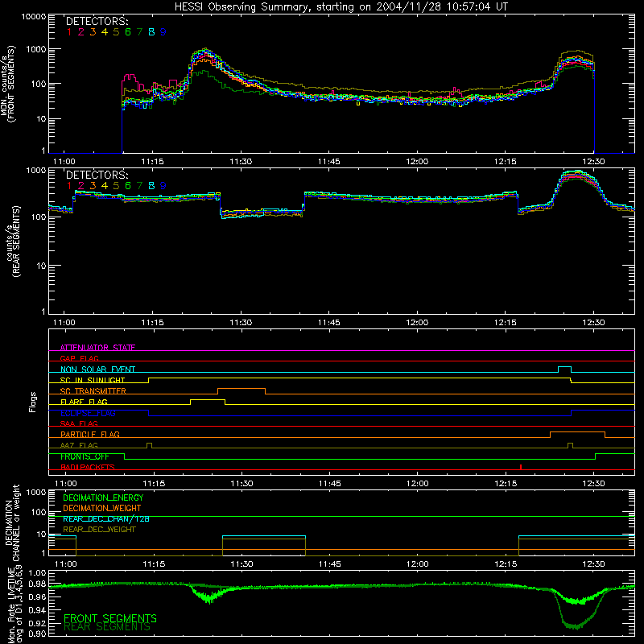Click the SC_IN_SUNLIGHT flag label
The image size is (644, 644).
(93, 380)
